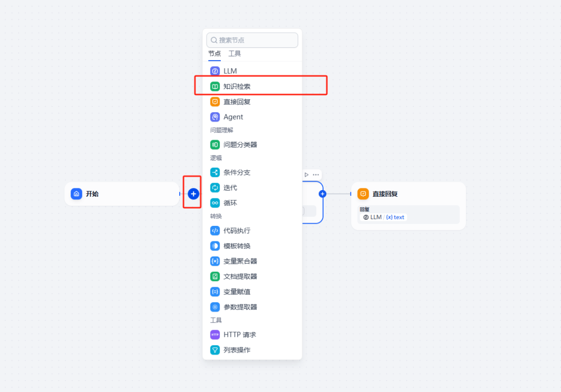
Task: Add a 条件分支 node
Action: tap(239, 172)
